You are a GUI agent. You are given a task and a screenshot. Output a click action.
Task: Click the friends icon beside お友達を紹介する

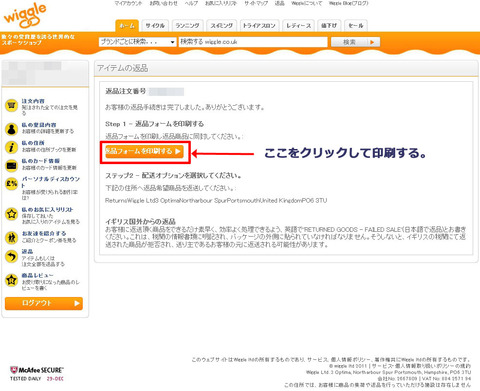coord(11,238)
